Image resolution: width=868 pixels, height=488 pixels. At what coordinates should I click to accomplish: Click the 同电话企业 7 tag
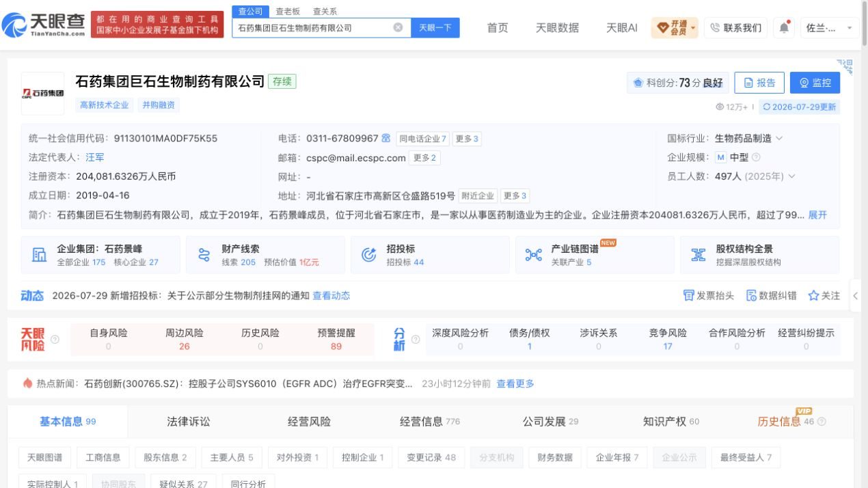pyautogui.click(x=422, y=139)
